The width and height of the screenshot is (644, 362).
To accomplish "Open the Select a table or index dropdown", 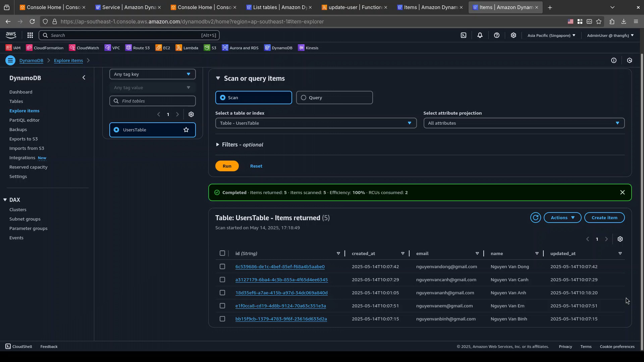I will coord(316,123).
